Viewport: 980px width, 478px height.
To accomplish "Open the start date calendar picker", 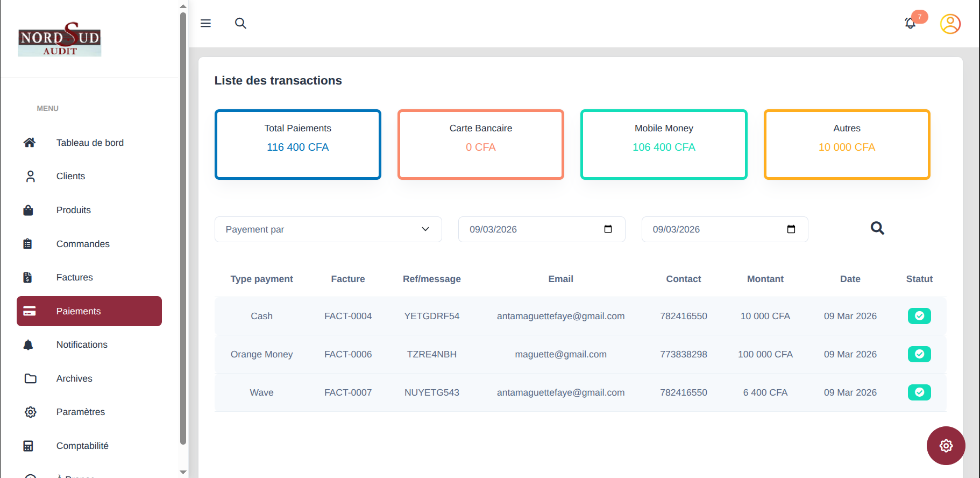I will [608, 229].
